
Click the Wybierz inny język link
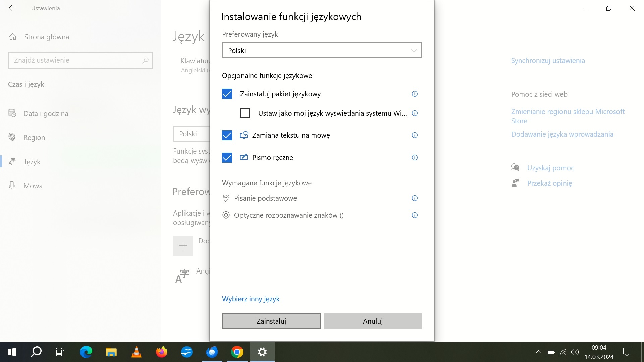tap(251, 299)
